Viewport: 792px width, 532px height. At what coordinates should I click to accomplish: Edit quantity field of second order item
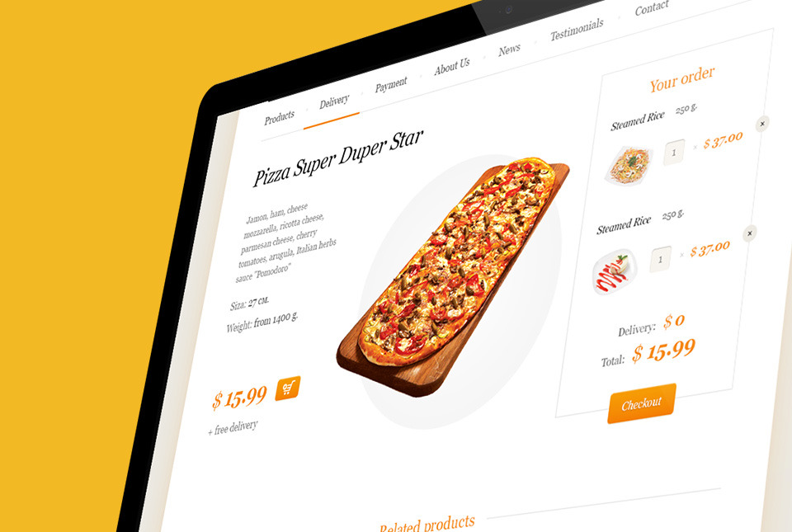click(x=660, y=260)
